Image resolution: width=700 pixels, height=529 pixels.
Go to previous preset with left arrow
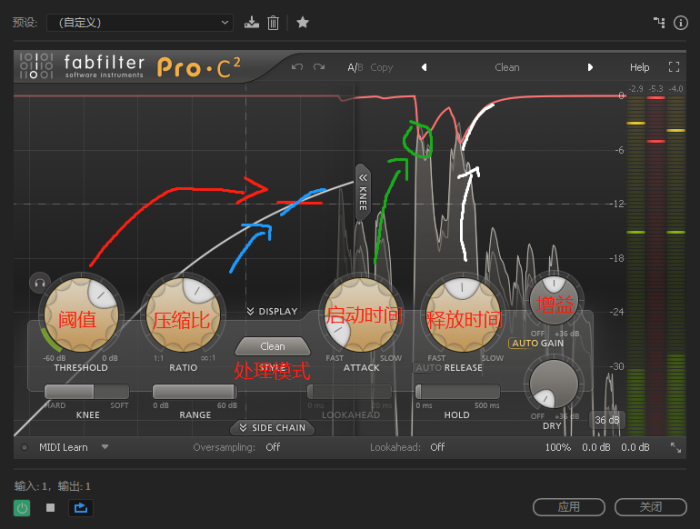click(x=423, y=67)
